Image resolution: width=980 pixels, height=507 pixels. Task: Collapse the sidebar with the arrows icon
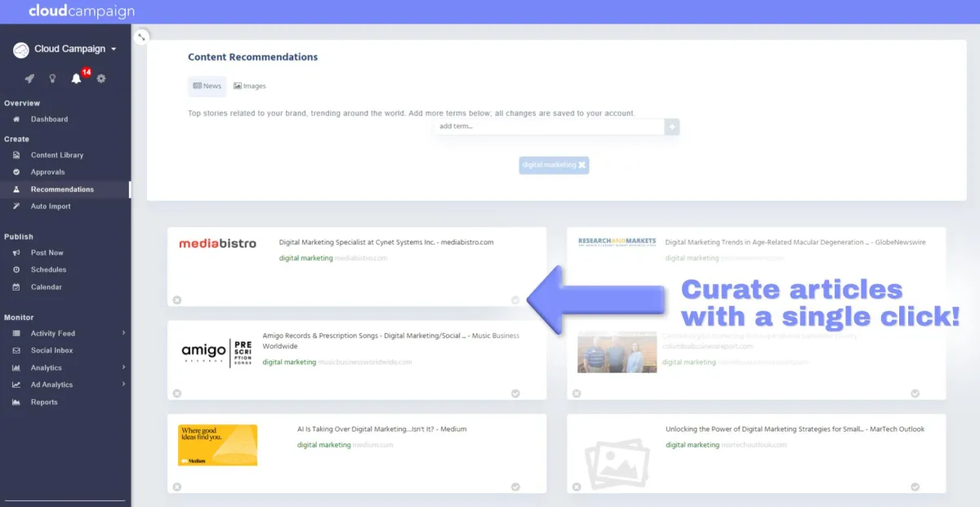(142, 37)
